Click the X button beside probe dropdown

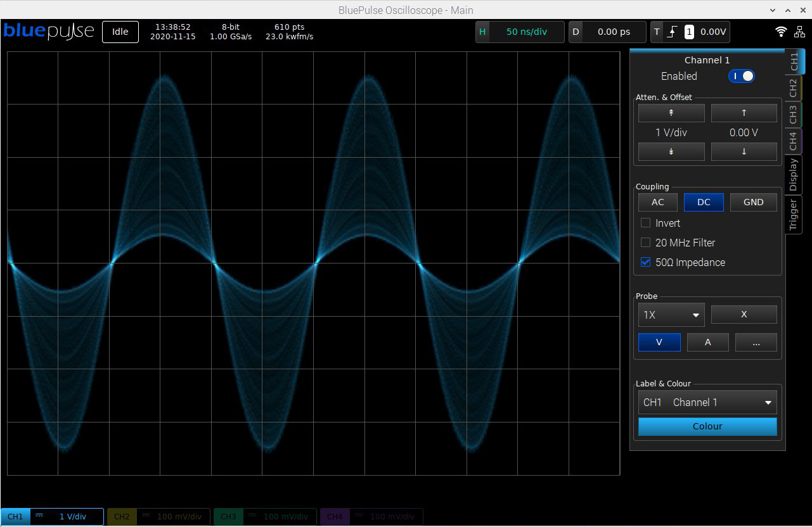pyautogui.click(x=744, y=314)
